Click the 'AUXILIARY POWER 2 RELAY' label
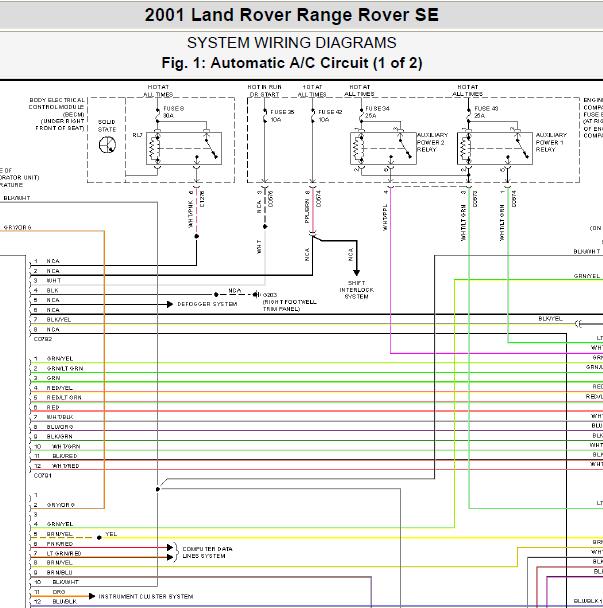 coord(432,142)
